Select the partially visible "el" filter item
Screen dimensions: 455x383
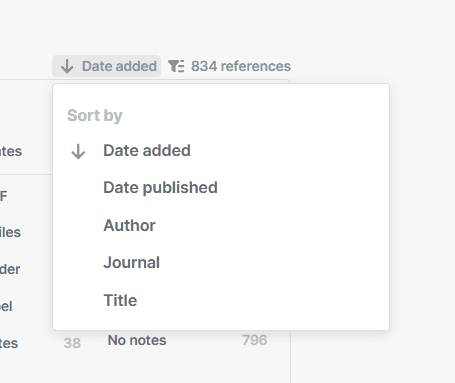click(x=6, y=306)
